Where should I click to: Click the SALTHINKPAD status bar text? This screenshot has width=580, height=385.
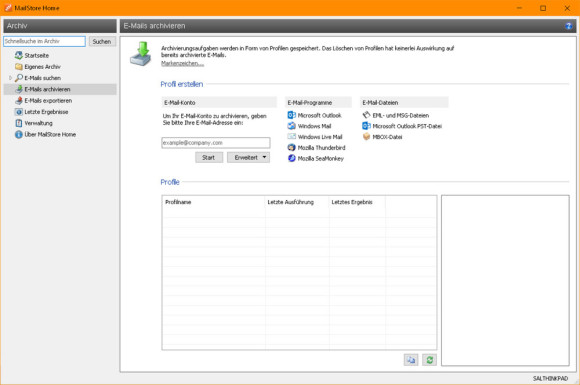click(x=550, y=378)
